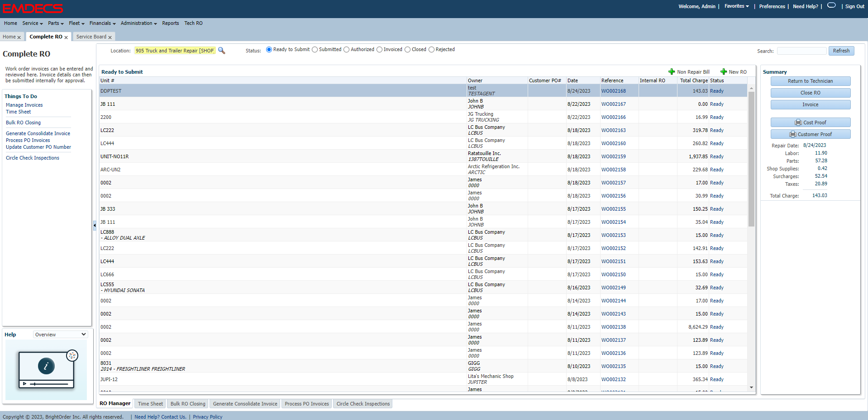
Task: Open the Parts menu dropdown
Action: point(56,23)
